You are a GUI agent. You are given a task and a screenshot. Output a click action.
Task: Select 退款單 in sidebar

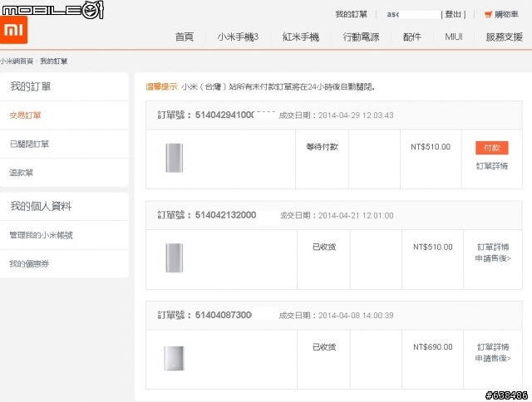pyautogui.click(x=21, y=173)
